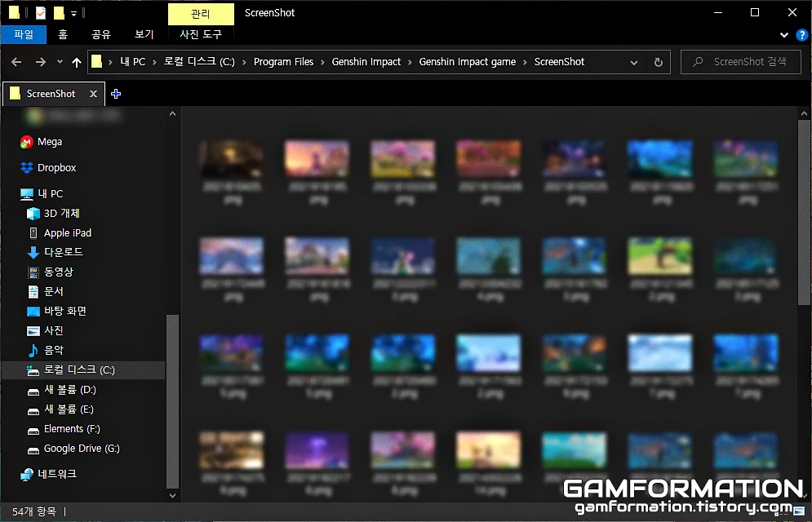Expand the chevron after Program Files breadcrumb
Screen dimensions: 812x522
322,62
